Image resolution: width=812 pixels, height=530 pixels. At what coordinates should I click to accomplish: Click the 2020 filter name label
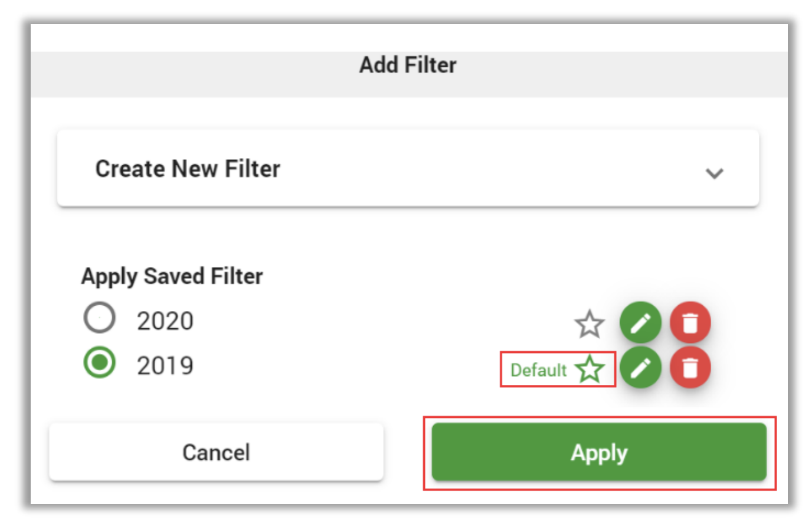(x=165, y=321)
